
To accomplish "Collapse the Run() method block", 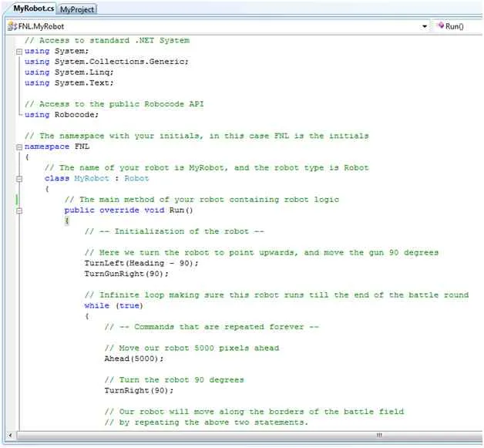I will (19, 211).
